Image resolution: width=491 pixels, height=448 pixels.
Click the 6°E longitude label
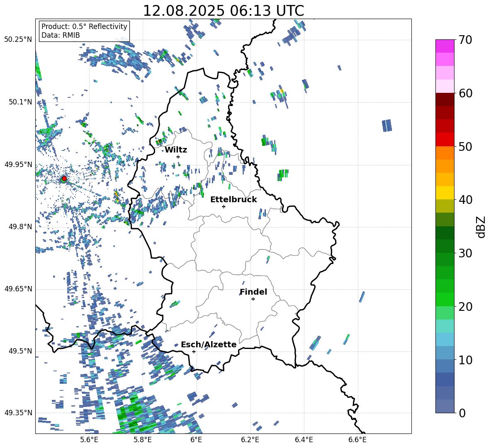(x=196, y=440)
